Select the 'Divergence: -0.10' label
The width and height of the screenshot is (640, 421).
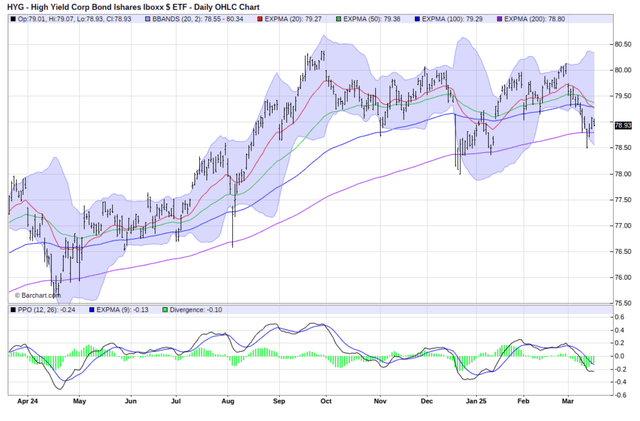[196, 310]
